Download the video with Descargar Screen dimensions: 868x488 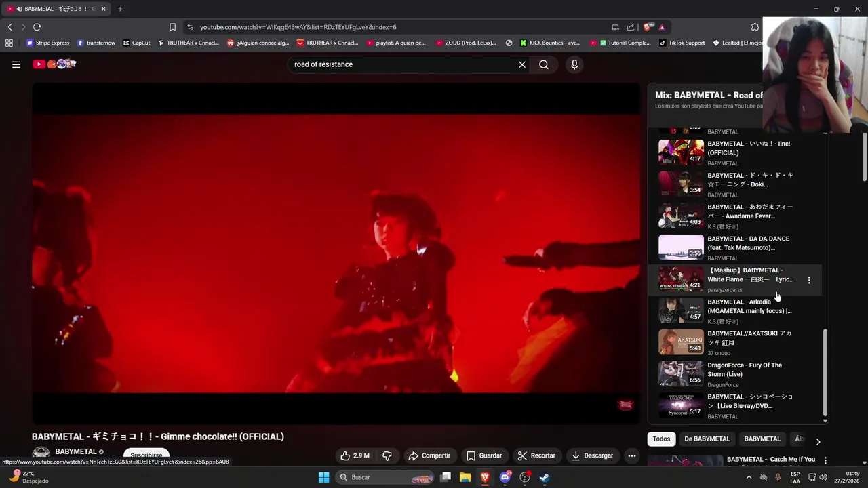(592, 455)
